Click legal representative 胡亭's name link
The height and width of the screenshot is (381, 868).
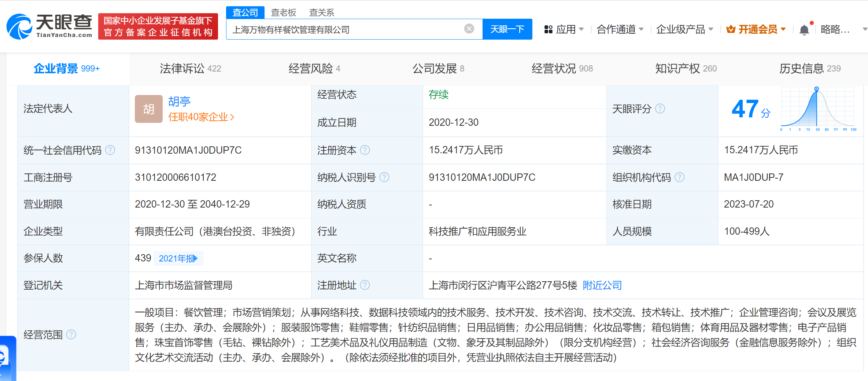[x=180, y=101]
